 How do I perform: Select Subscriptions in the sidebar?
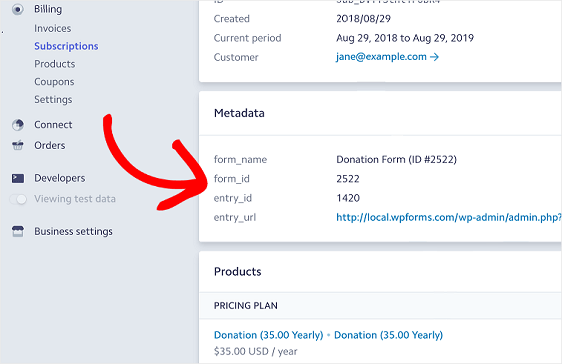pyautogui.click(x=66, y=46)
